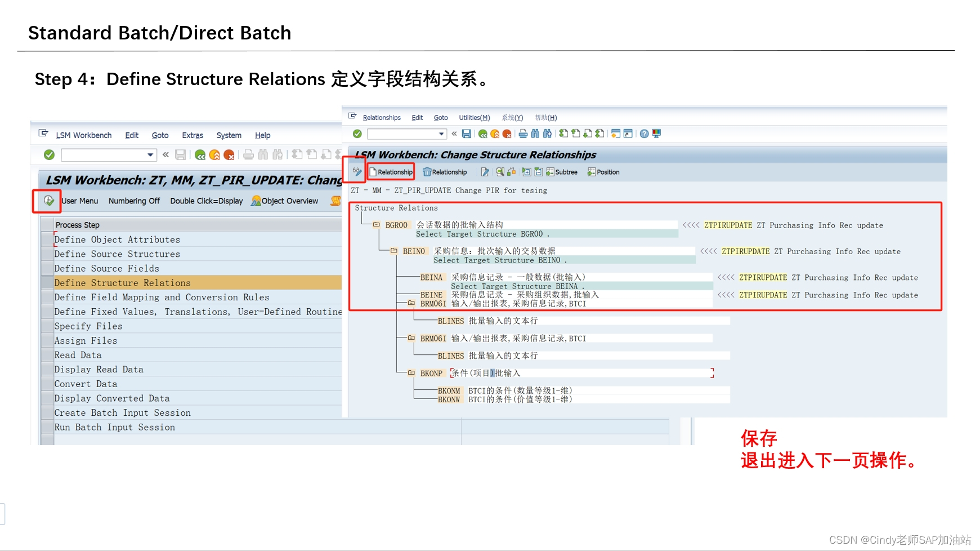This screenshot has width=980, height=551.
Task: Click the Save icon in the toolbar
Action: 467,134
